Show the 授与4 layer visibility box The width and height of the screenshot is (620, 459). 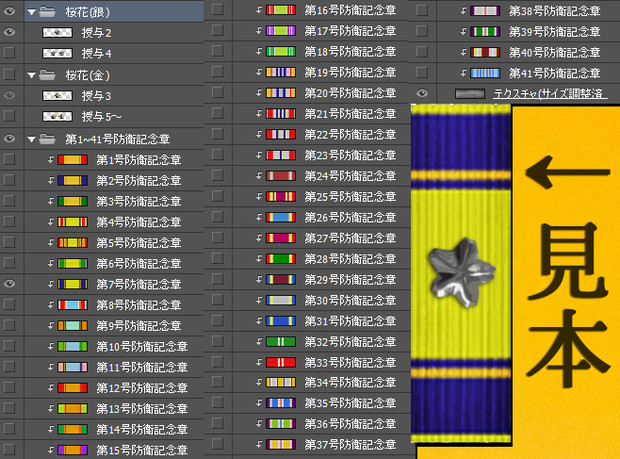pyautogui.click(x=9, y=53)
